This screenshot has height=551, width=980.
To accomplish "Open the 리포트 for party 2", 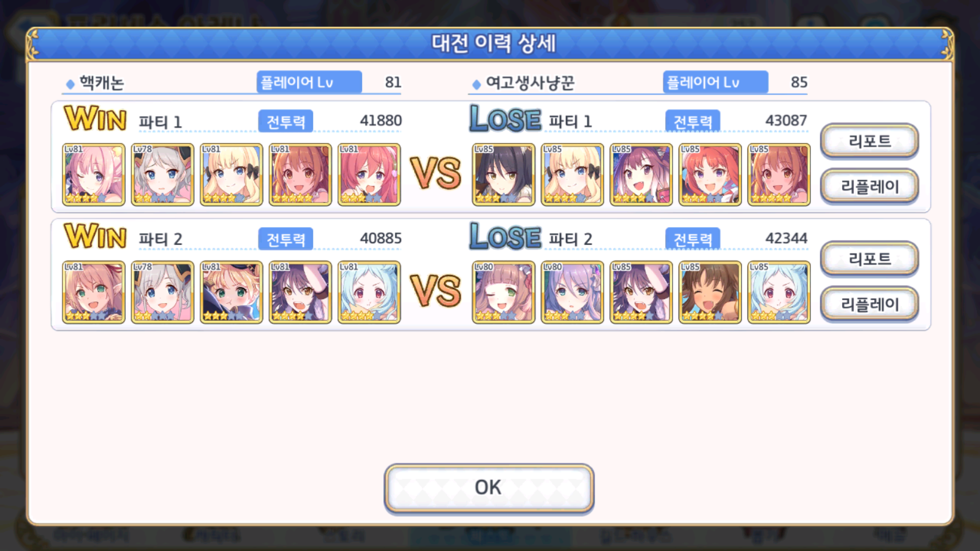I will point(869,258).
